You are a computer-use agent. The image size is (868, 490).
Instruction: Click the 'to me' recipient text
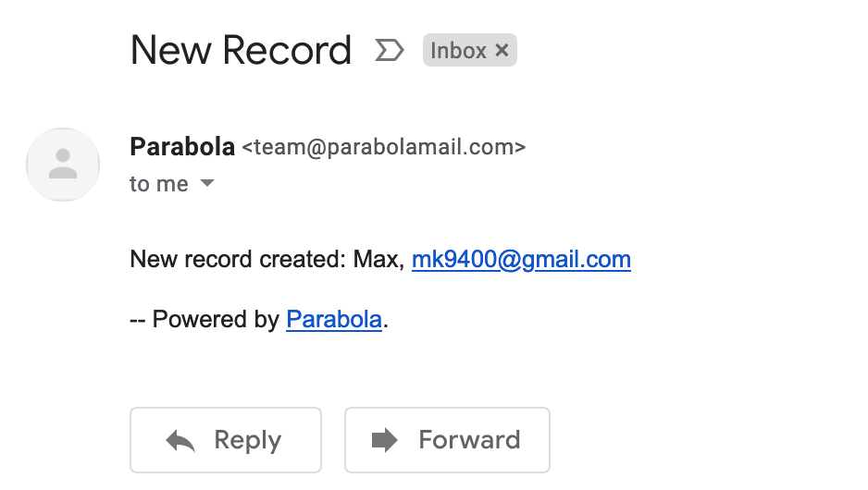point(158,184)
